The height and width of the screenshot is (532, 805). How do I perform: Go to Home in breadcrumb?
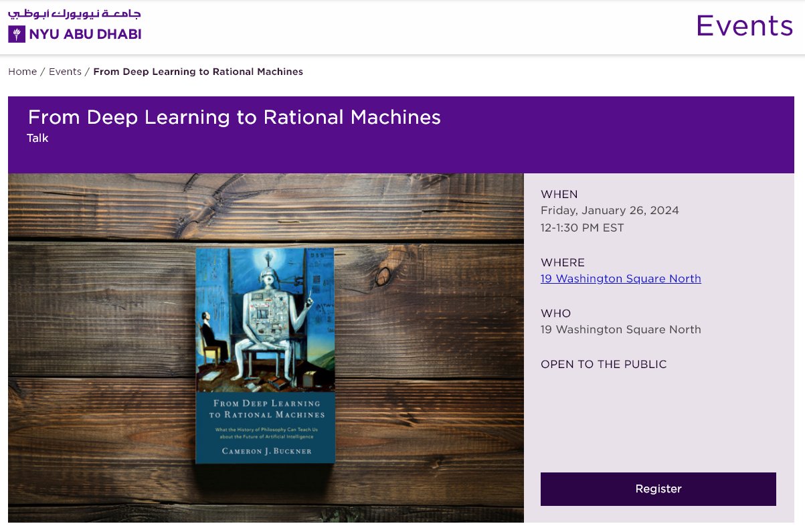click(22, 72)
